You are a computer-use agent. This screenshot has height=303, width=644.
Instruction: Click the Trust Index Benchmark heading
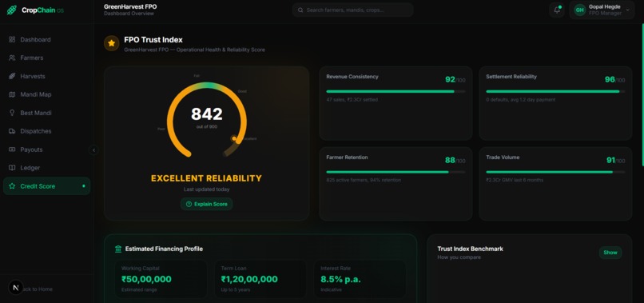[471, 249]
